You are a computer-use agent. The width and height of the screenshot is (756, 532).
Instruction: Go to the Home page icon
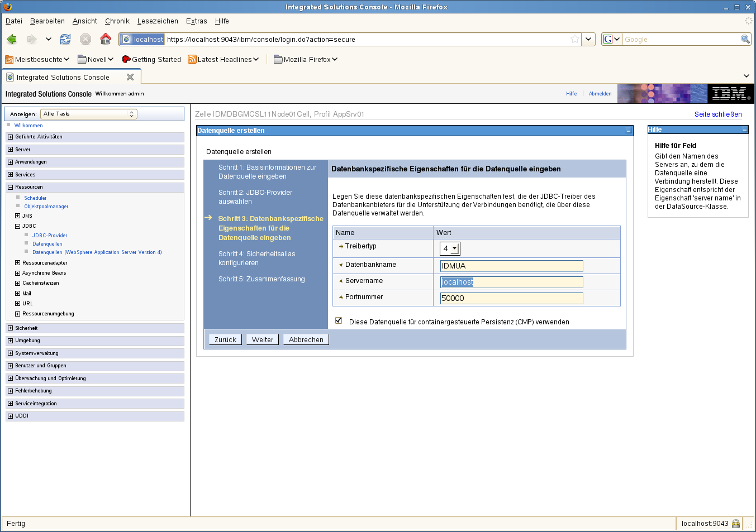106,39
